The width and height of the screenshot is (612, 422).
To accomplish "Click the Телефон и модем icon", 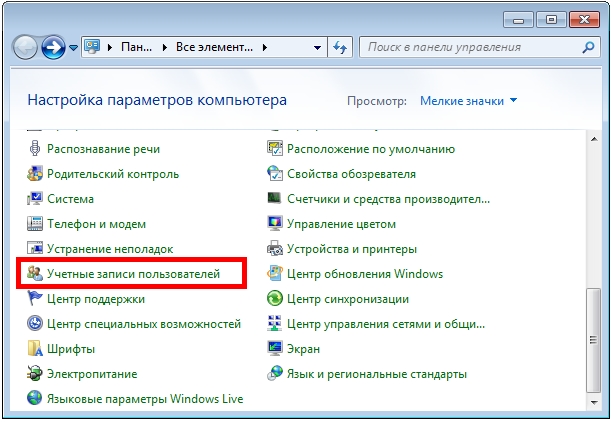I will coord(35,224).
